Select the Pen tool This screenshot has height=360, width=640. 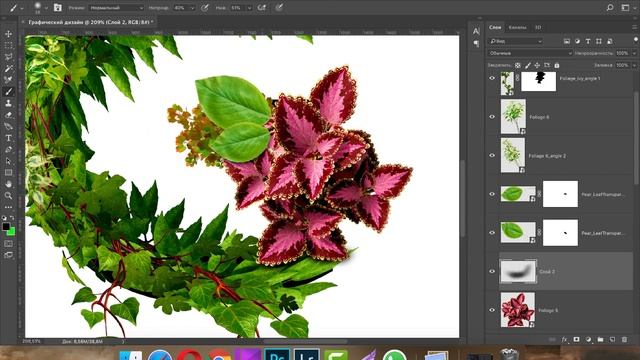[8, 149]
